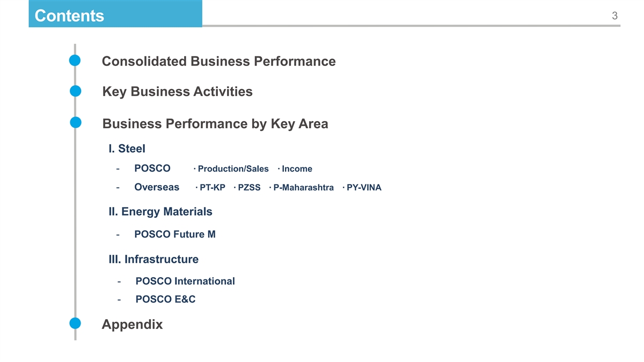Jump to Production/Sales sub-item

pos(233,169)
